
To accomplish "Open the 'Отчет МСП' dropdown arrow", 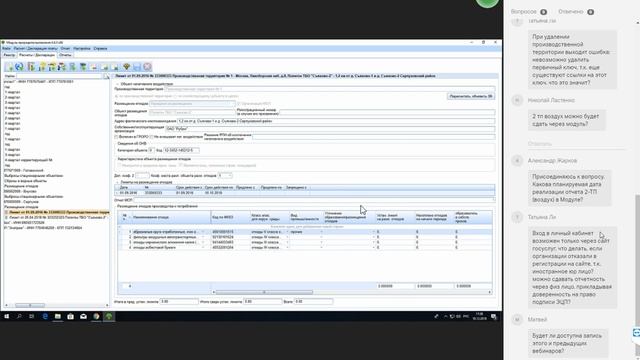I will 493,200.
